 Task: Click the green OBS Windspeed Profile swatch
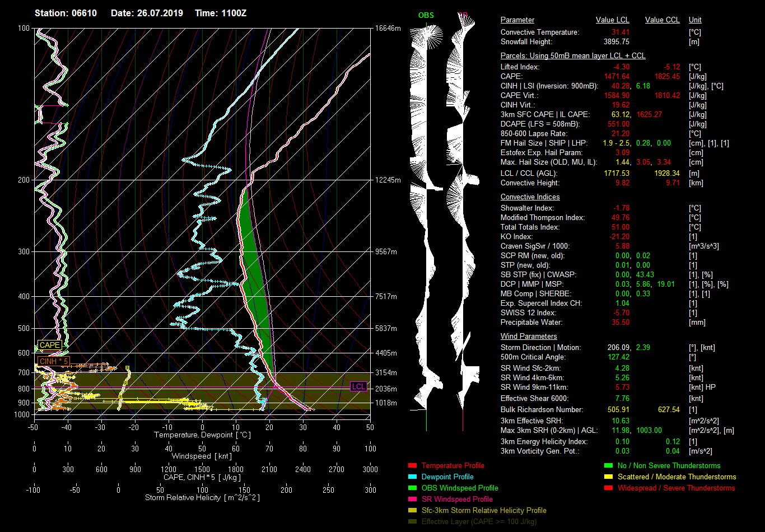pos(413,488)
